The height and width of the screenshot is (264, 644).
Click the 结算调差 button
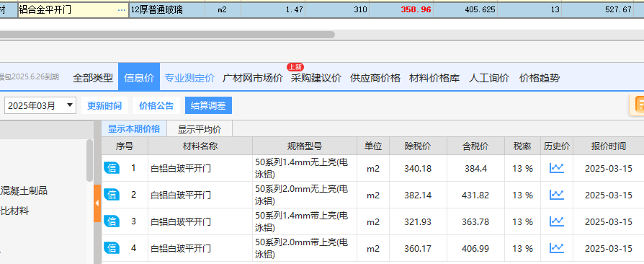(x=208, y=106)
